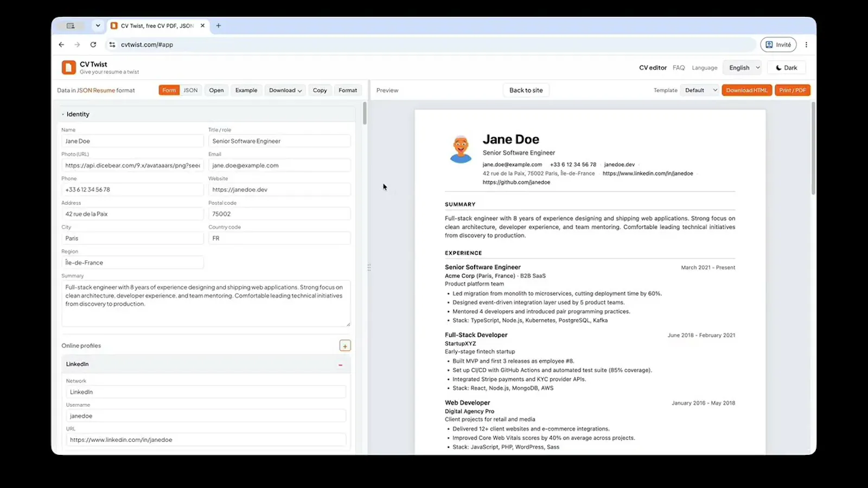
Task: Click the LinkedIn URL input field
Action: 206,440
